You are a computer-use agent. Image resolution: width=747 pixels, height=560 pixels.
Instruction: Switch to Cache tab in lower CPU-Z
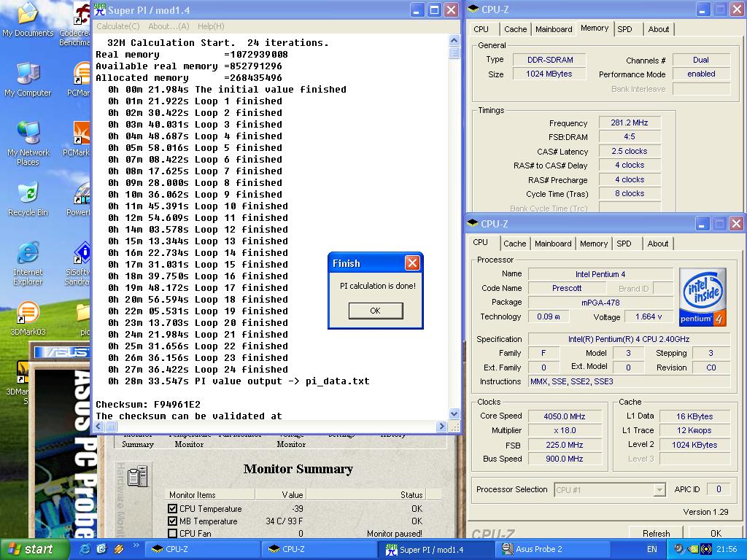pyautogui.click(x=515, y=244)
